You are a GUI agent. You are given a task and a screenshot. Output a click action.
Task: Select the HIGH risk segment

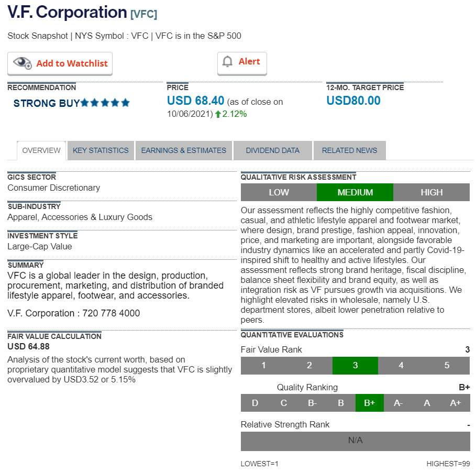[431, 192]
